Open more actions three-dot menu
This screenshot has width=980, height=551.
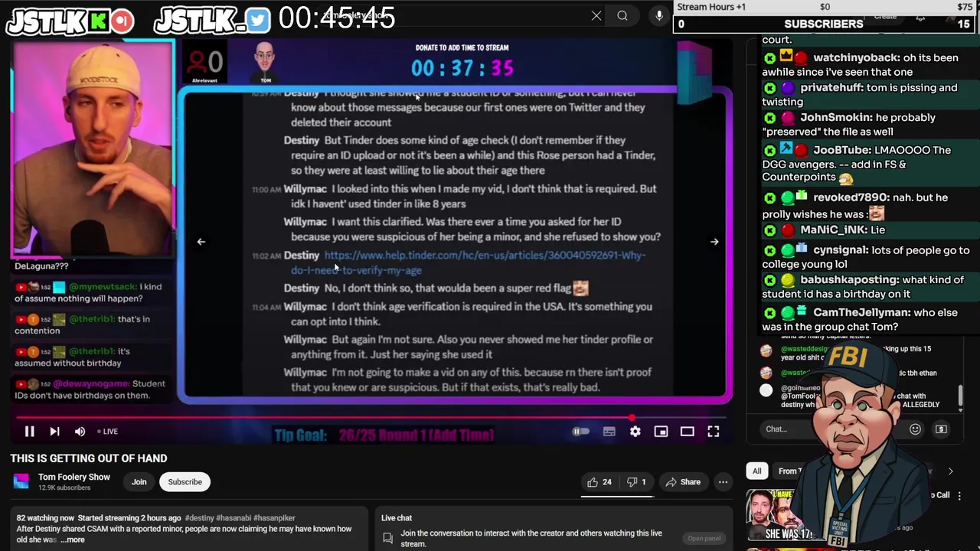click(x=723, y=482)
